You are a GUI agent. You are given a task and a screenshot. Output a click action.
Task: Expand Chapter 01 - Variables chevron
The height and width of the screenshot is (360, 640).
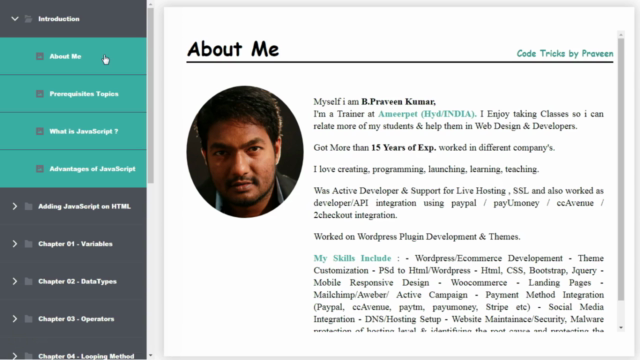(x=15, y=244)
